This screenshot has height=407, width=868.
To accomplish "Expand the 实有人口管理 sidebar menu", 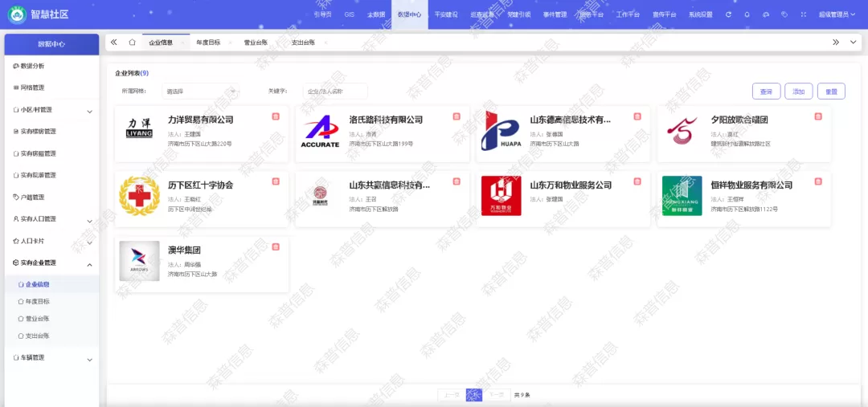I will click(51, 219).
